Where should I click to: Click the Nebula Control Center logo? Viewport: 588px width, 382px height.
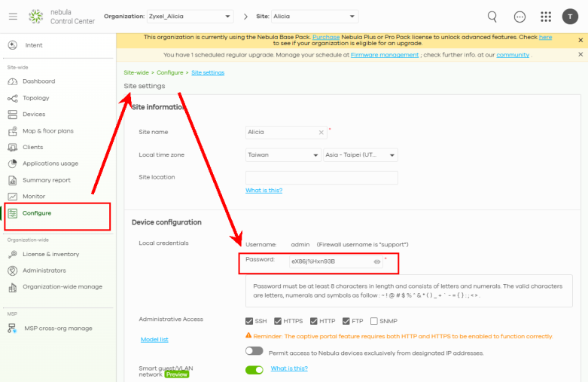point(36,17)
